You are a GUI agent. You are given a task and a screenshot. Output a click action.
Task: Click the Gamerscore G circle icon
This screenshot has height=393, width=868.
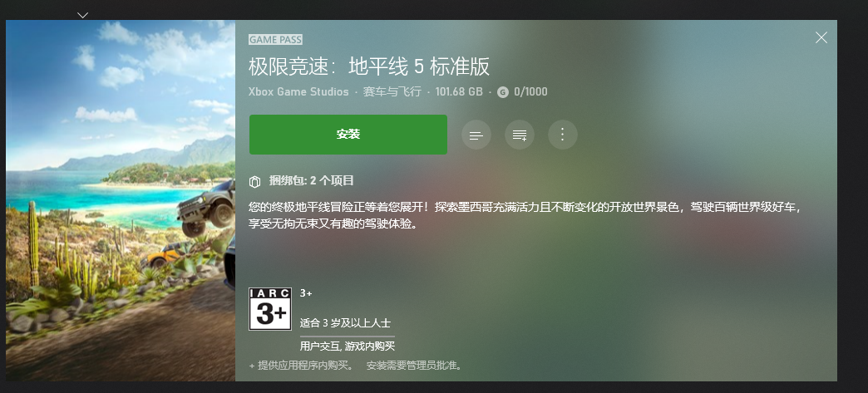[x=503, y=92]
